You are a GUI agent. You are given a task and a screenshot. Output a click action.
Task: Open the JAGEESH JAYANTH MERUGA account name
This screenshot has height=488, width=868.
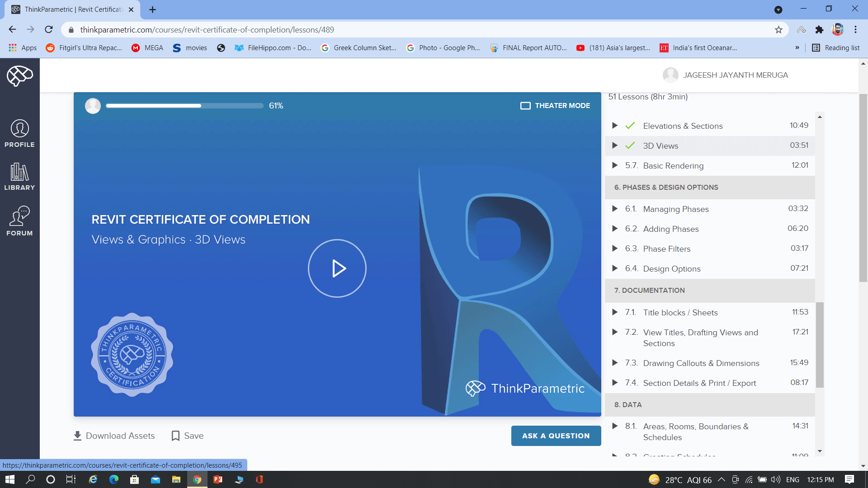736,75
